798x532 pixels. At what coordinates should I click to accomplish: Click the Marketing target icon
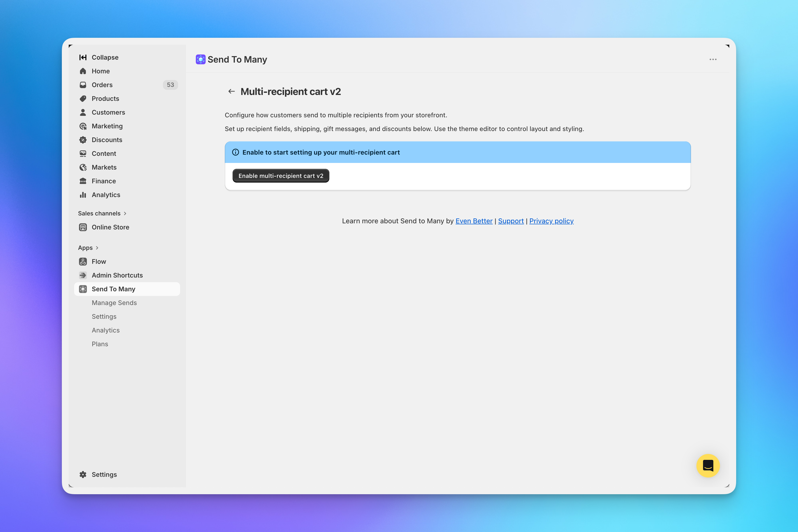tap(83, 126)
